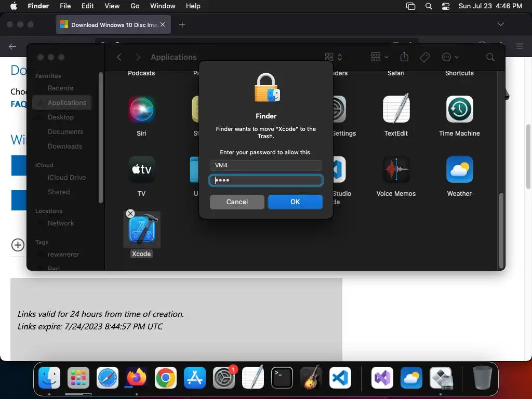The width and height of the screenshot is (532, 399).
Task: Go forward in the Finder window
Action: [138, 57]
